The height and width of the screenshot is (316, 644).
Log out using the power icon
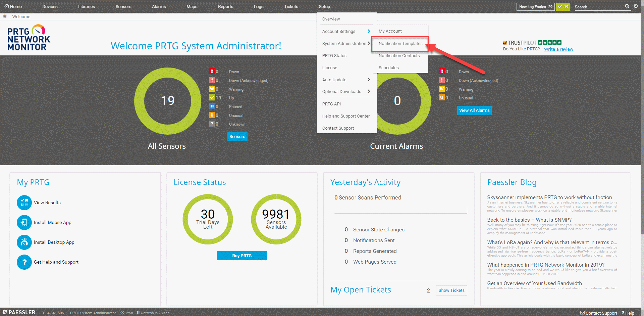[636, 6]
